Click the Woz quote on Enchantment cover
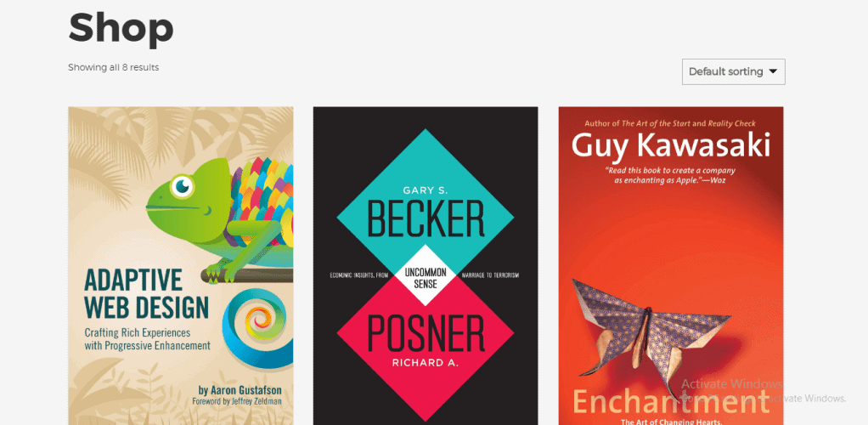This screenshot has height=425, width=868. [670, 175]
